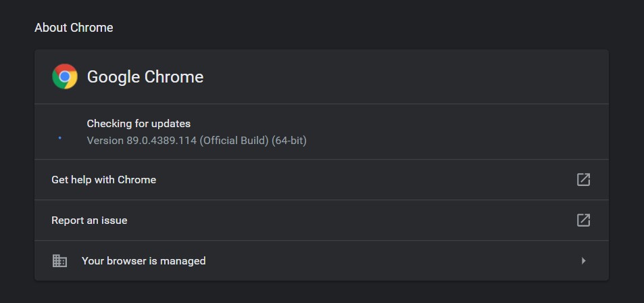Click the word Version in build line
The height and width of the screenshot is (303, 644).
[105, 141]
